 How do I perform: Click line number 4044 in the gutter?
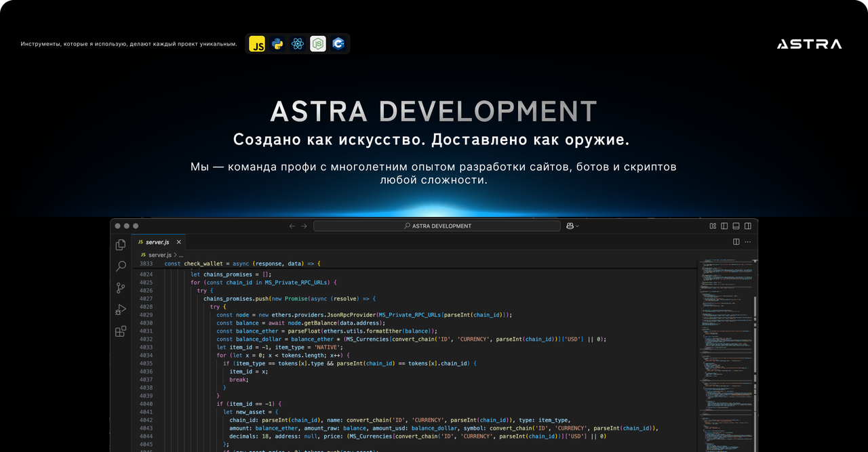pos(146,436)
